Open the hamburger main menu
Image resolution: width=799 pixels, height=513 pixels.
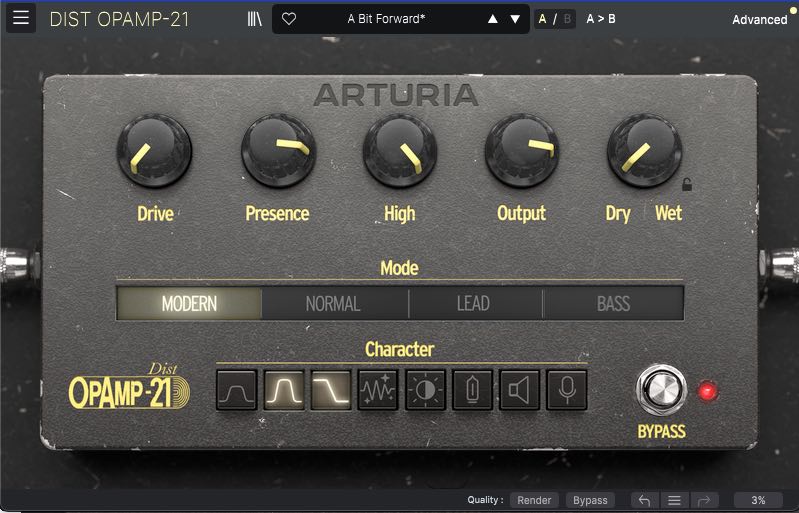pyautogui.click(x=21, y=18)
